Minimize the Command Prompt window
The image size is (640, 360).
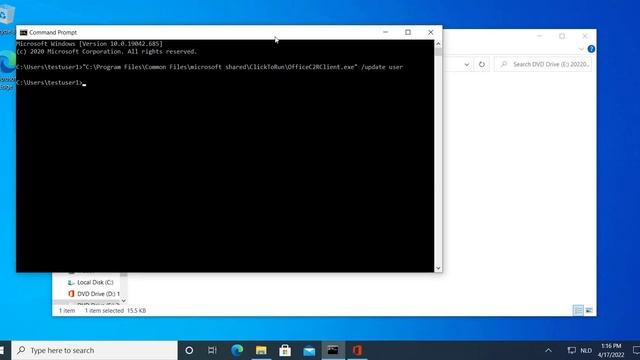385,32
